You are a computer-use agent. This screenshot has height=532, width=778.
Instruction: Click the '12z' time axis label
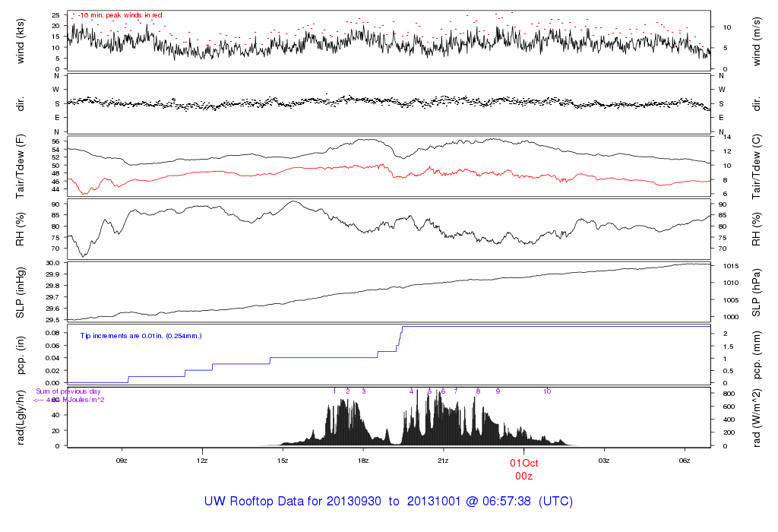click(x=202, y=461)
